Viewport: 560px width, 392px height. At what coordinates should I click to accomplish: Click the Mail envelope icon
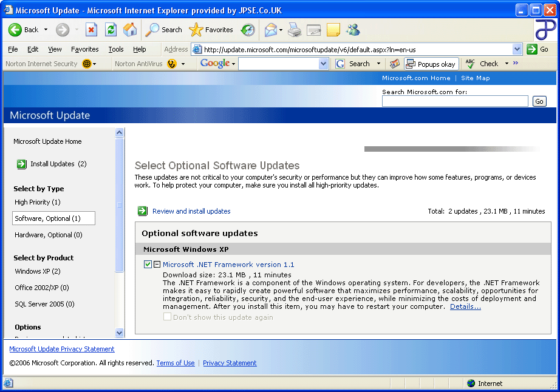point(271,30)
